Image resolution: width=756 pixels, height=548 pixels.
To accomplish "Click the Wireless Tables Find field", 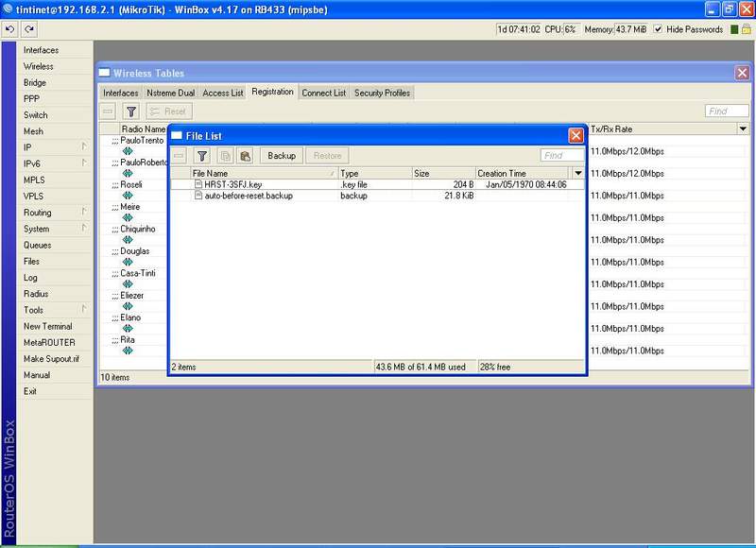I will coord(727,111).
